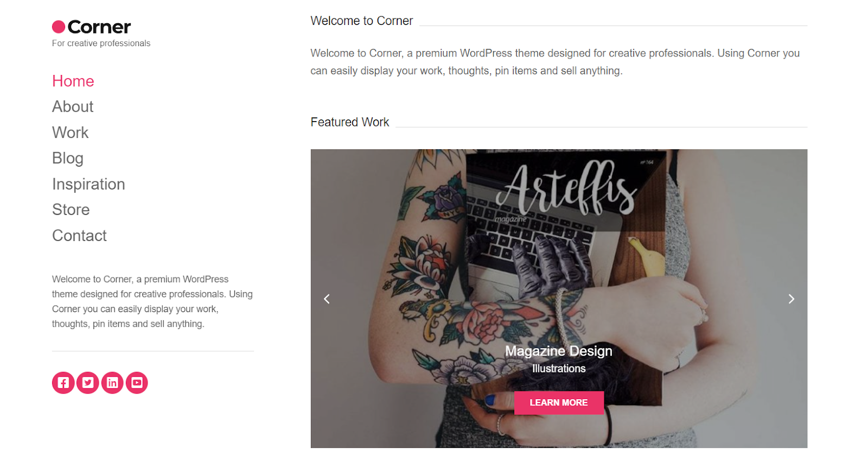Navigate to the Work menu item
The image size is (868, 455).
point(71,132)
